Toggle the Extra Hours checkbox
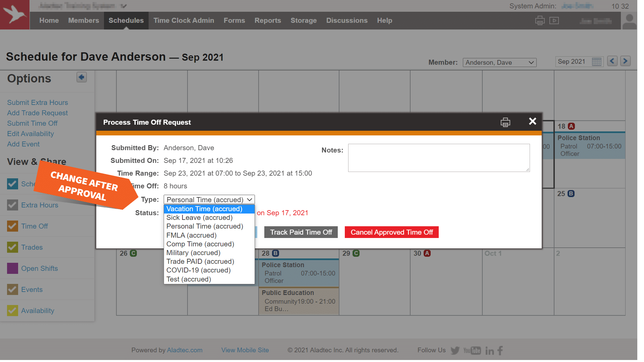This screenshot has width=644, height=362. click(x=12, y=205)
